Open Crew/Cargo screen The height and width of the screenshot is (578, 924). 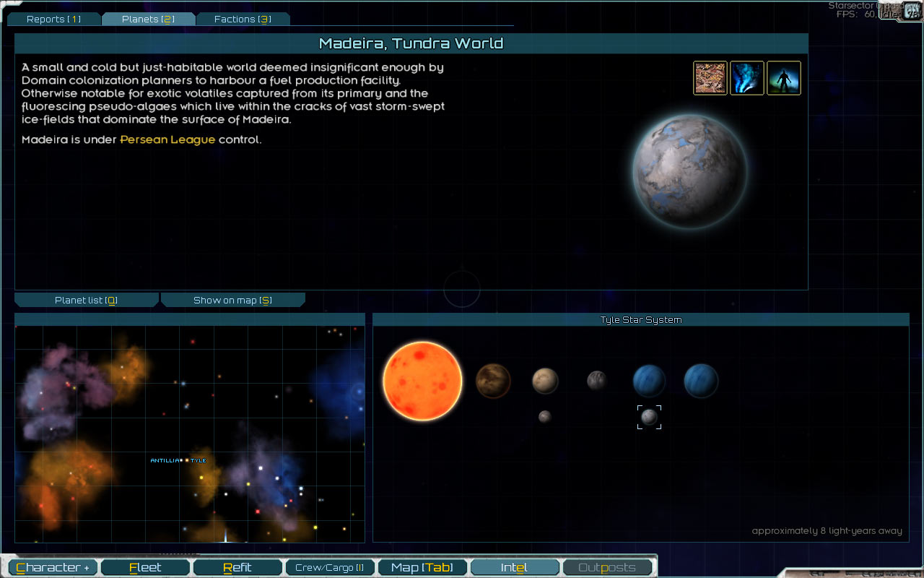click(330, 568)
